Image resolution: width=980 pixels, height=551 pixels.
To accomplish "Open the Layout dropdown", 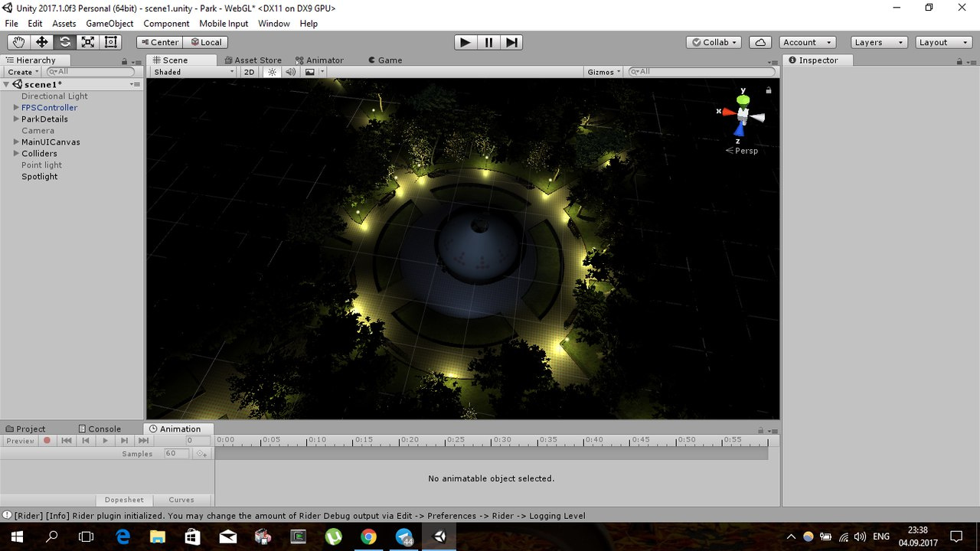I will click(x=944, y=42).
